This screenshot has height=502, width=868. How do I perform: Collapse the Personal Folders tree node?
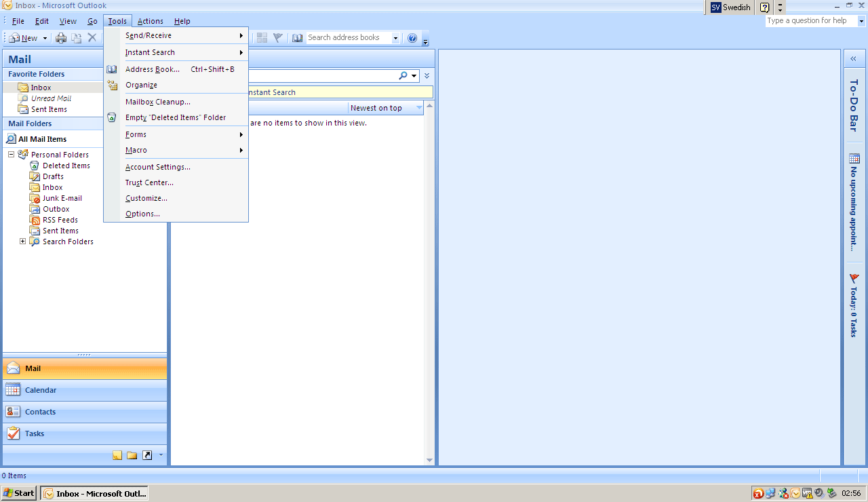[12, 155]
